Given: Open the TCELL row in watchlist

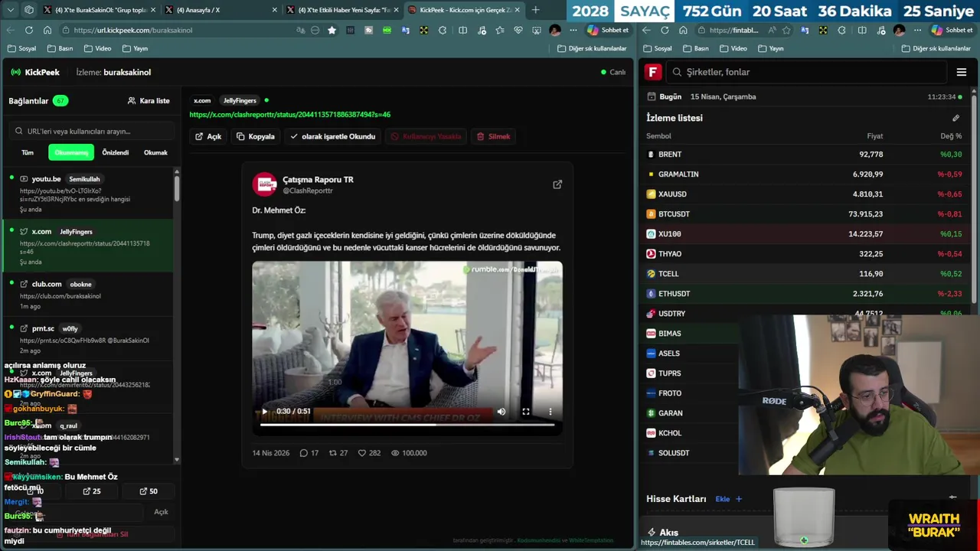Looking at the screenshot, I should click(x=804, y=274).
